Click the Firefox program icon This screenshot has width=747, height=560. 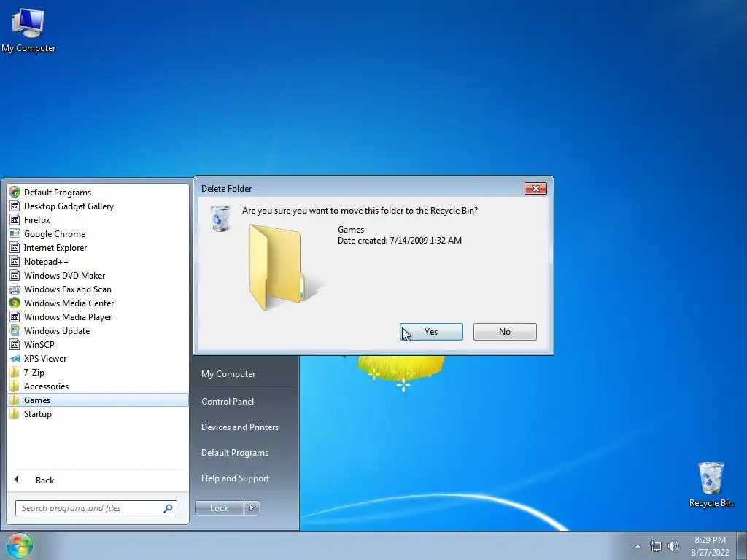click(15, 220)
